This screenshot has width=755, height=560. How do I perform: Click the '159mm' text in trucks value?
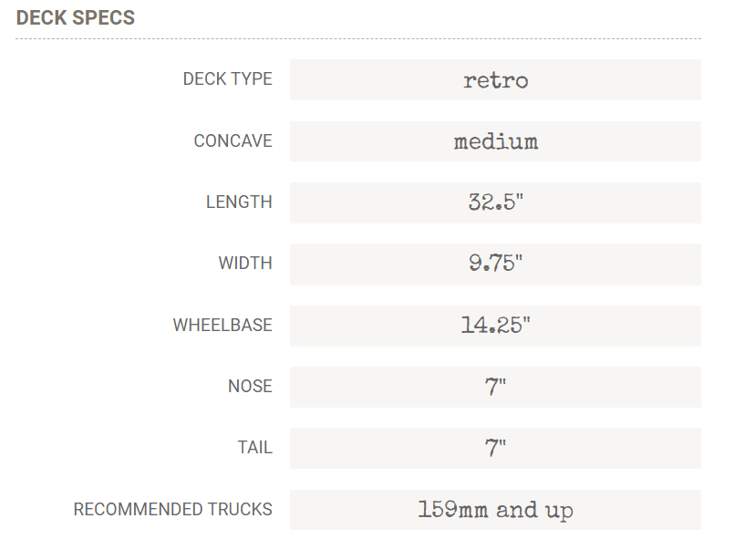tap(454, 510)
